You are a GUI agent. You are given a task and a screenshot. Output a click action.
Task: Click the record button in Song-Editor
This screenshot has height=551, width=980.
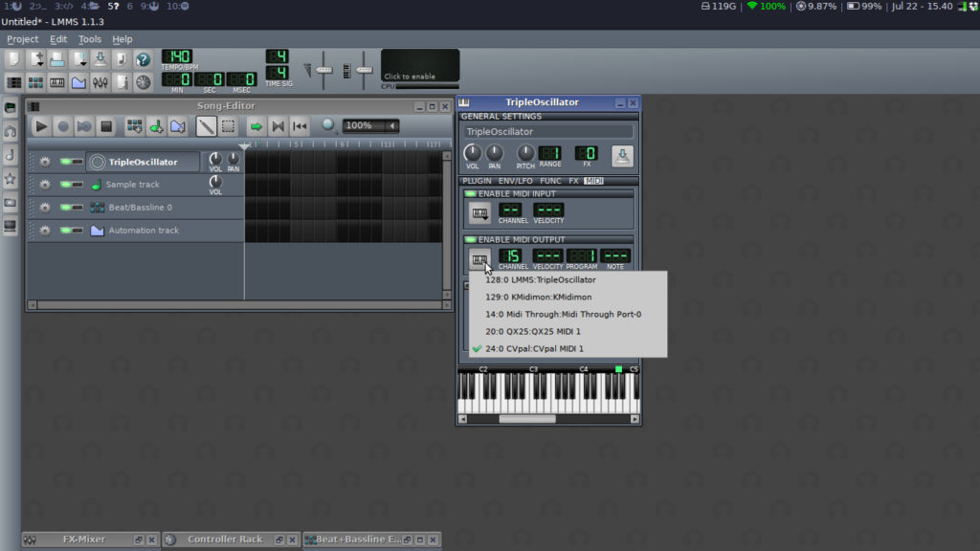(x=63, y=127)
